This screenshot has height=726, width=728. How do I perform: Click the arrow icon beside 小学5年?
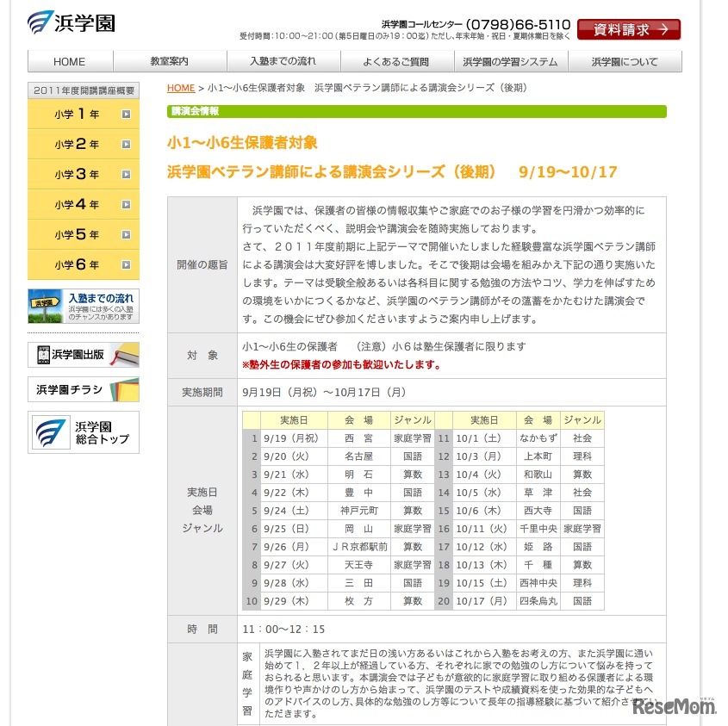point(126,235)
